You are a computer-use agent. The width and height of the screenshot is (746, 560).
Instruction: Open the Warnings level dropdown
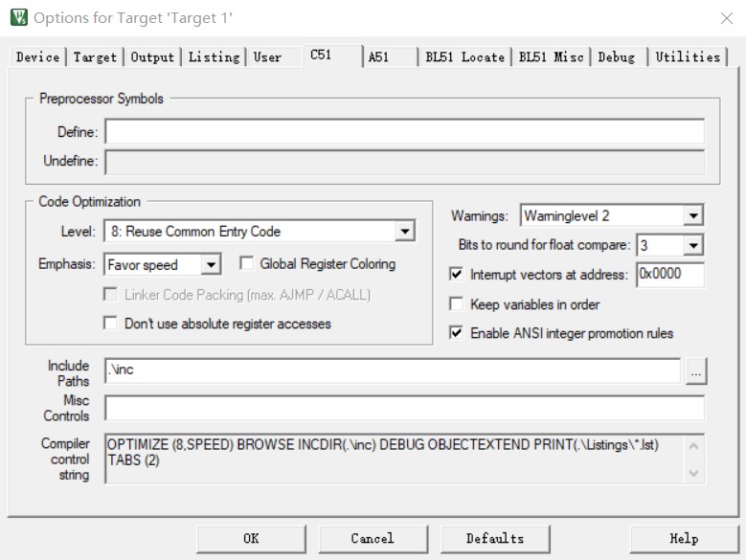pyautogui.click(x=693, y=216)
